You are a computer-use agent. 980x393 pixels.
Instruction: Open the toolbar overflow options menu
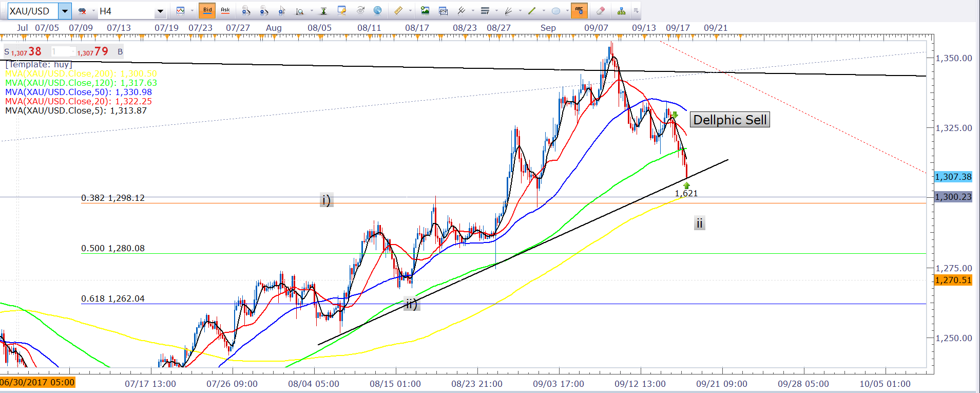pyautogui.click(x=636, y=10)
